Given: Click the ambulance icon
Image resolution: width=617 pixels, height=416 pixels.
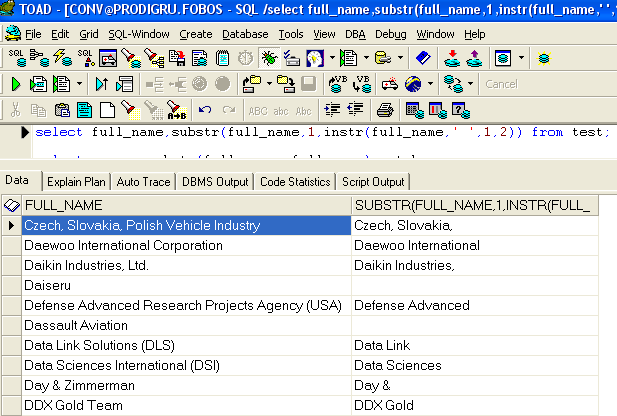Looking at the screenshot, I should pos(390,84).
